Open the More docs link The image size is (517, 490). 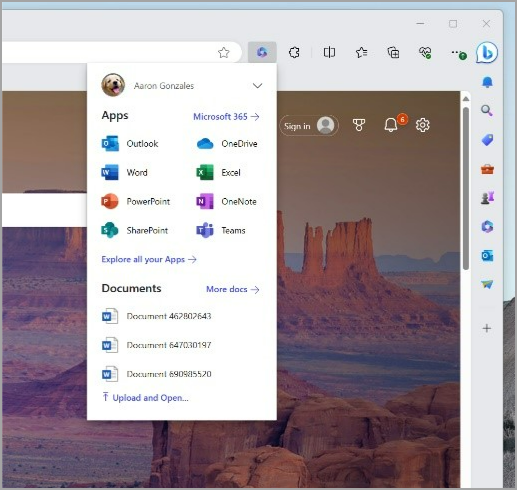233,289
